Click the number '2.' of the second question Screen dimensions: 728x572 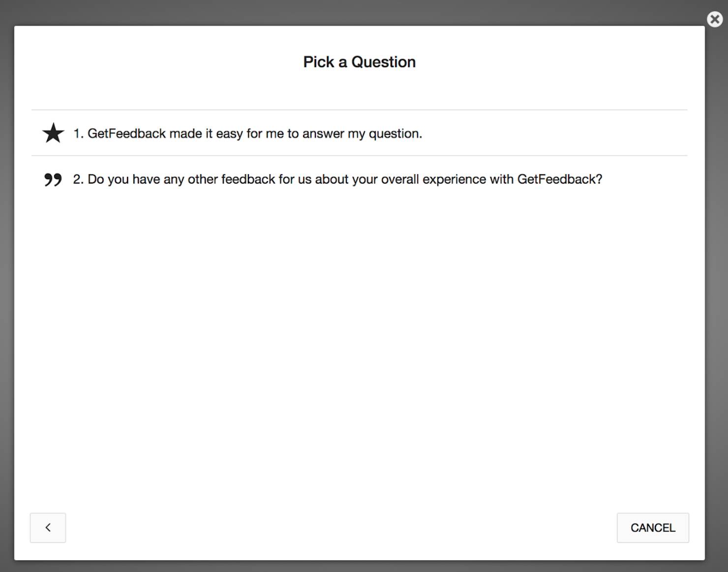pyautogui.click(x=79, y=179)
